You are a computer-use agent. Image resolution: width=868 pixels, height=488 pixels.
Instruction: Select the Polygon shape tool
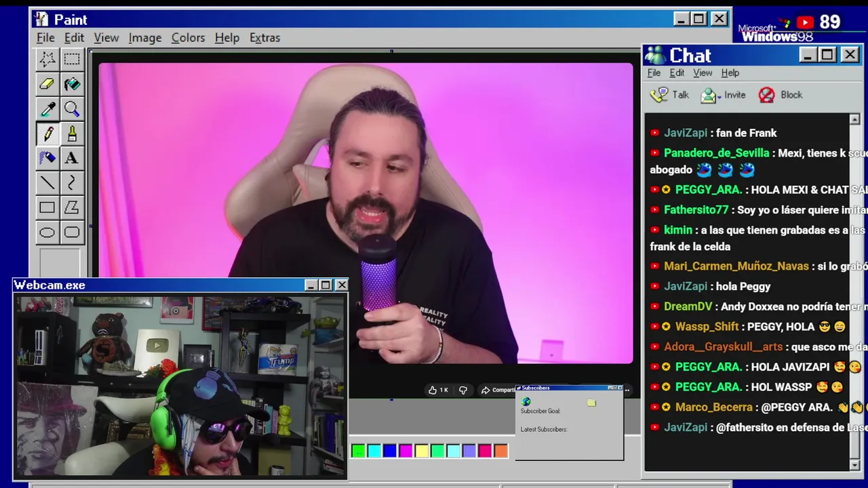(72, 207)
